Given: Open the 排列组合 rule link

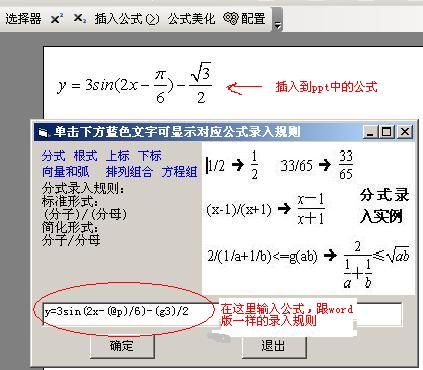Looking at the screenshot, I should click(x=129, y=172).
